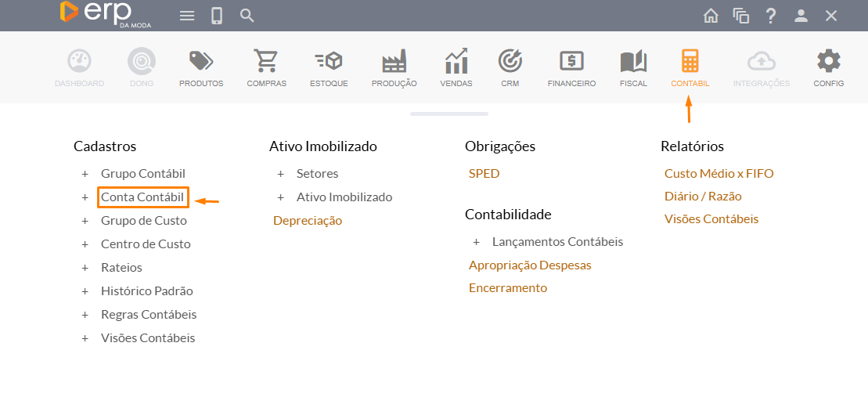
Task: Click the plus next to Setores
Action: click(280, 174)
